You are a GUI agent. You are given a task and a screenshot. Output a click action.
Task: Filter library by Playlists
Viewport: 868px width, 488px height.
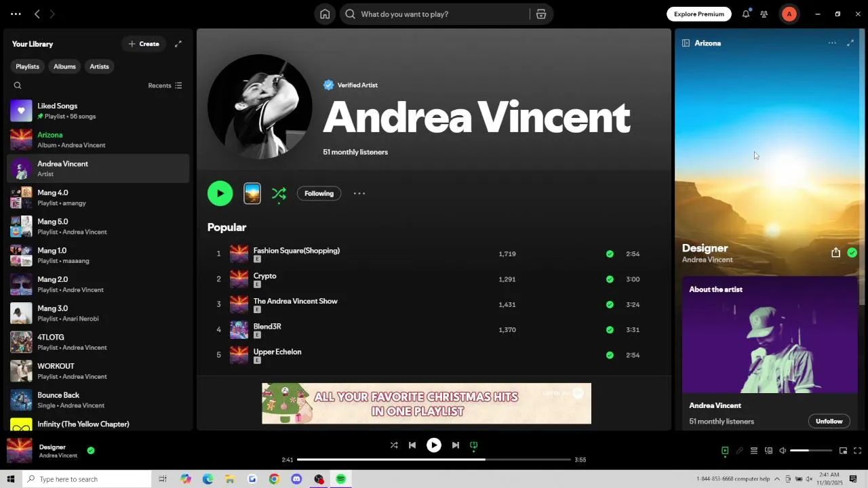27,66
